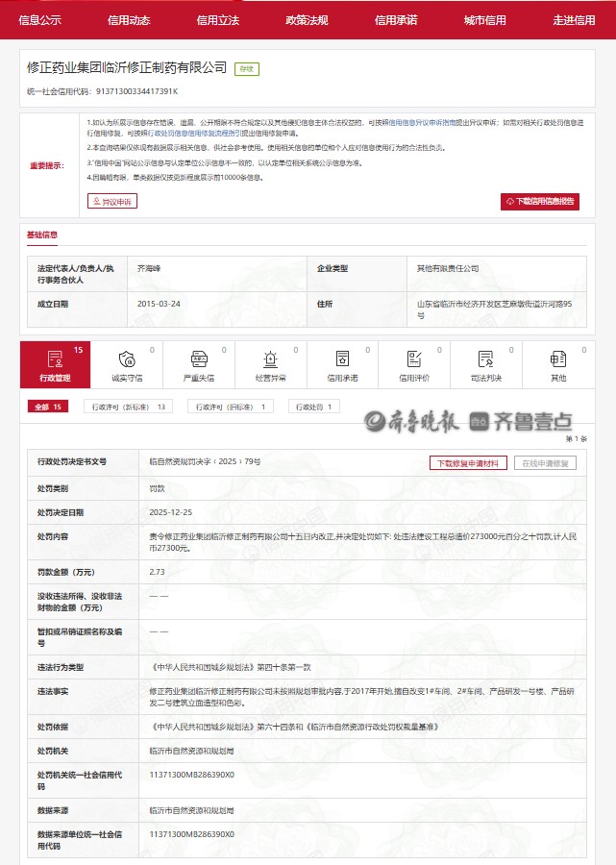Click 处罚类别 value 罚款
Image resolution: width=616 pixels, height=865 pixels.
[157, 488]
